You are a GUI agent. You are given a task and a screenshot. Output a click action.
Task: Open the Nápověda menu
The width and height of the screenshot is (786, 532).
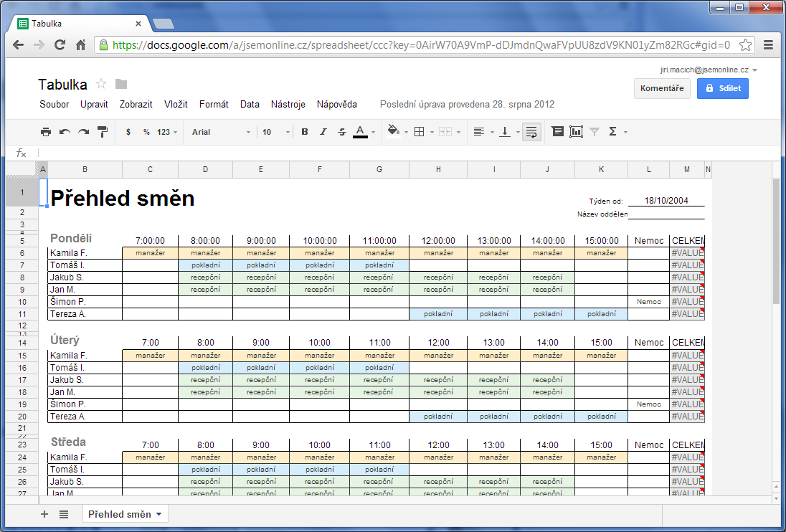(x=337, y=104)
